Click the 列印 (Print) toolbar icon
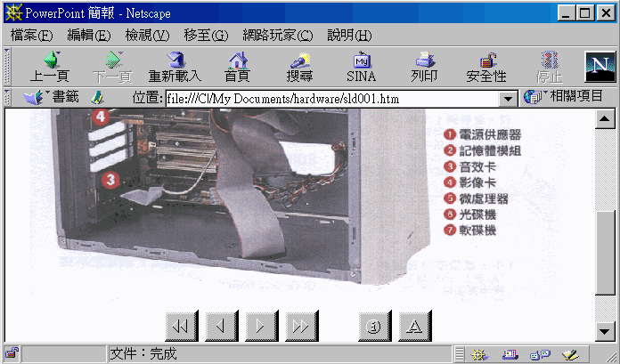This screenshot has height=364, width=620. tap(424, 67)
